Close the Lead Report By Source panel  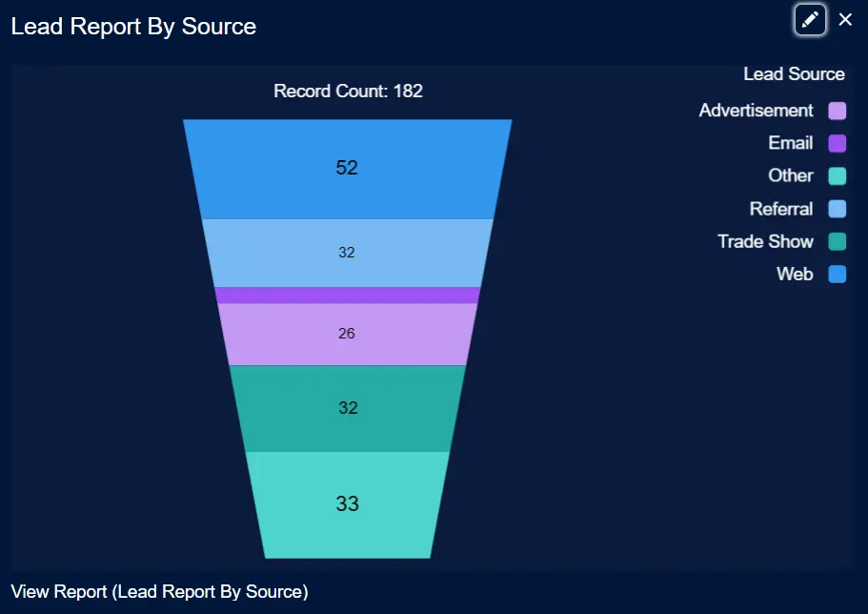pyautogui.click(x=845, y=20)
